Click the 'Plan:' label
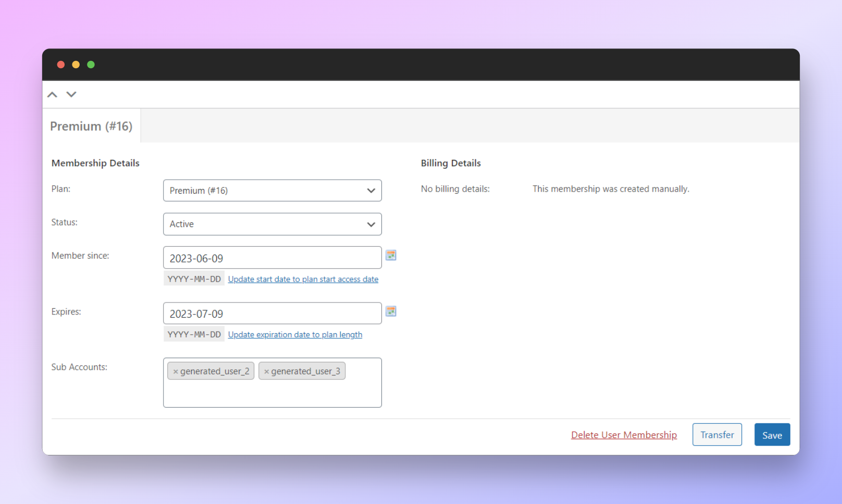Image resolution: width=842 pixels, height=504 pixels. coord(60,189)
